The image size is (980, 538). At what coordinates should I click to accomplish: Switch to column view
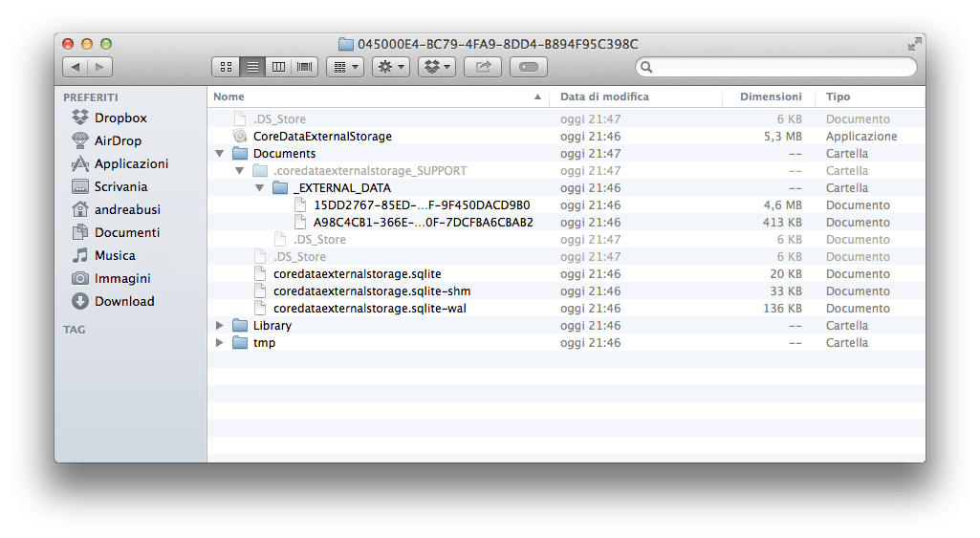coord(279,67)
